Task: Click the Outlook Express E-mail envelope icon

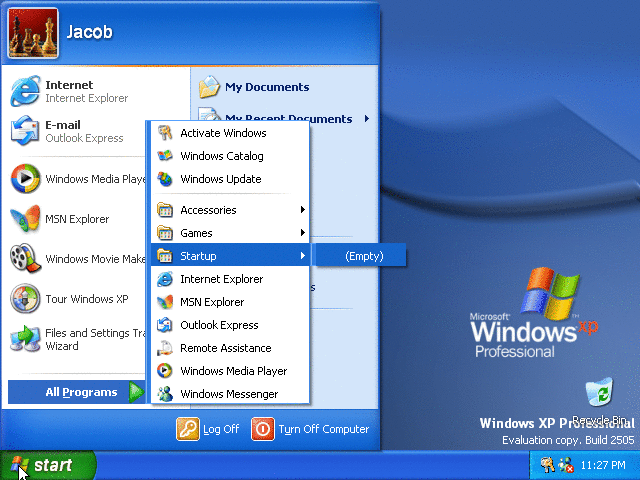Action: click(25, 131)
